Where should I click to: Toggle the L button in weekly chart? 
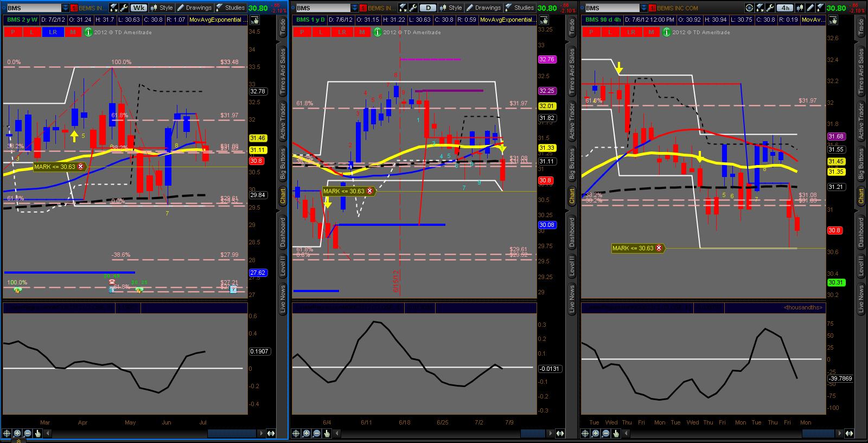tap(32, 32)
